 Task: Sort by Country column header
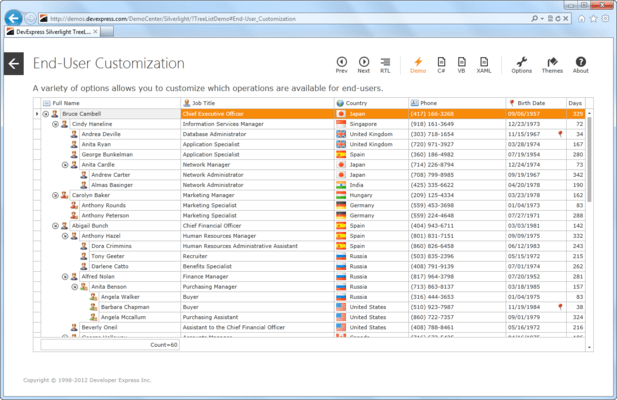coord(371,103)
